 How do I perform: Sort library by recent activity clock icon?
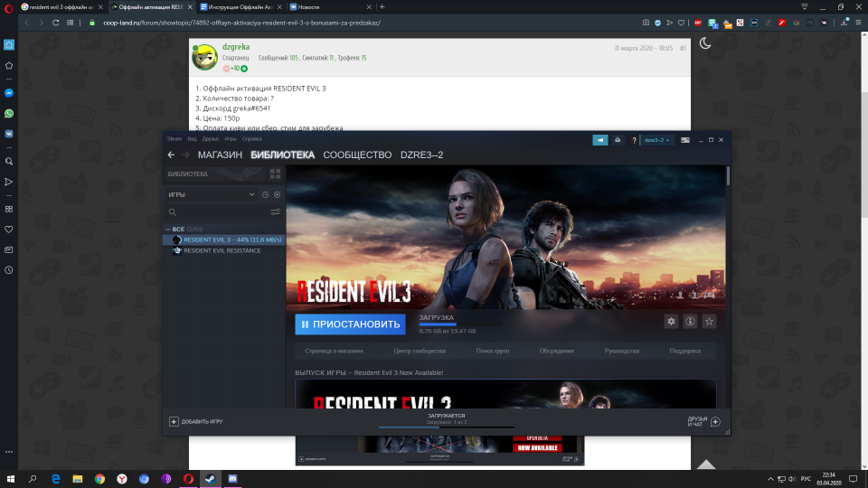[x=265, y=195]
